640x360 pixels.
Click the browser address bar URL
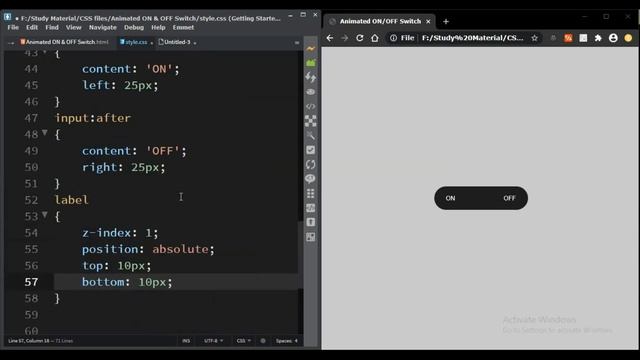[x=472, y=38]
